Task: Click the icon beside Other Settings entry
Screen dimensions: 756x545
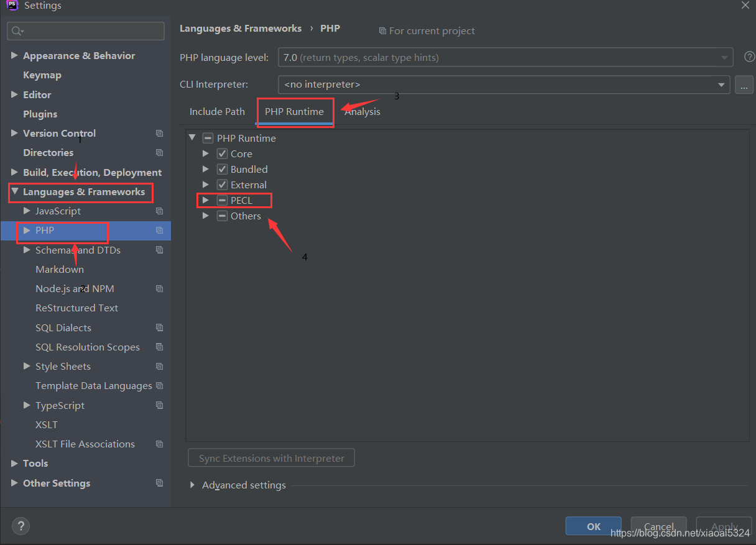Action: click(x=159, y=483)
